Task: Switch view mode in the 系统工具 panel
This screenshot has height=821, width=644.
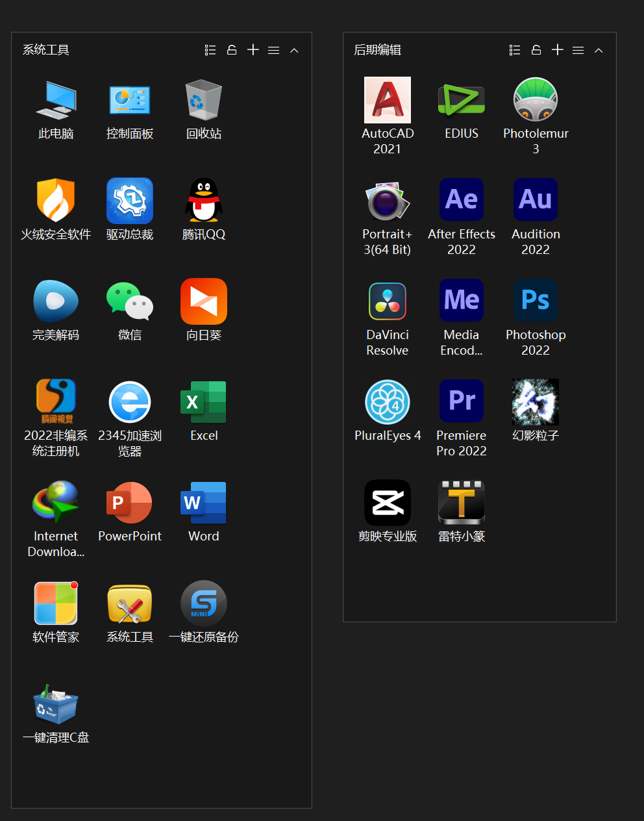Action: click(210, 50)
